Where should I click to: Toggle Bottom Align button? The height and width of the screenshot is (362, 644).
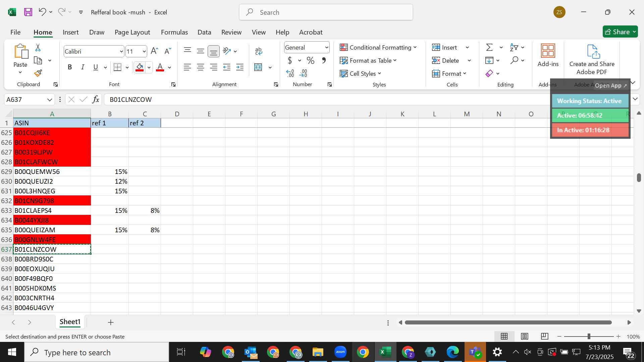[214, 51]
